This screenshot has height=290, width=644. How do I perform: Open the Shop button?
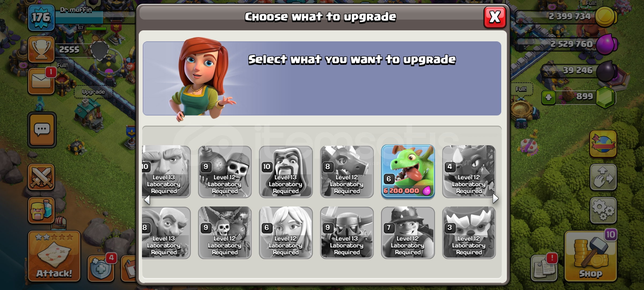(x=591, y=256)
